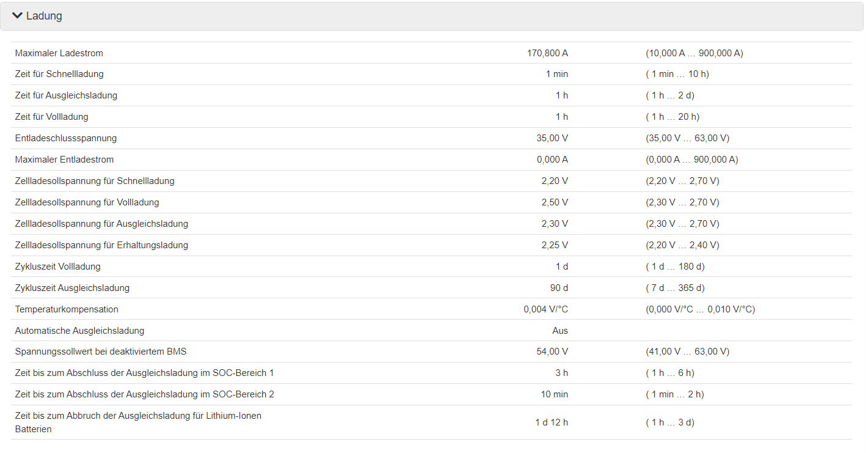
Task: Select the Maximaler Ladestrom value 170,800 A
Action: (x=547, y=53)
